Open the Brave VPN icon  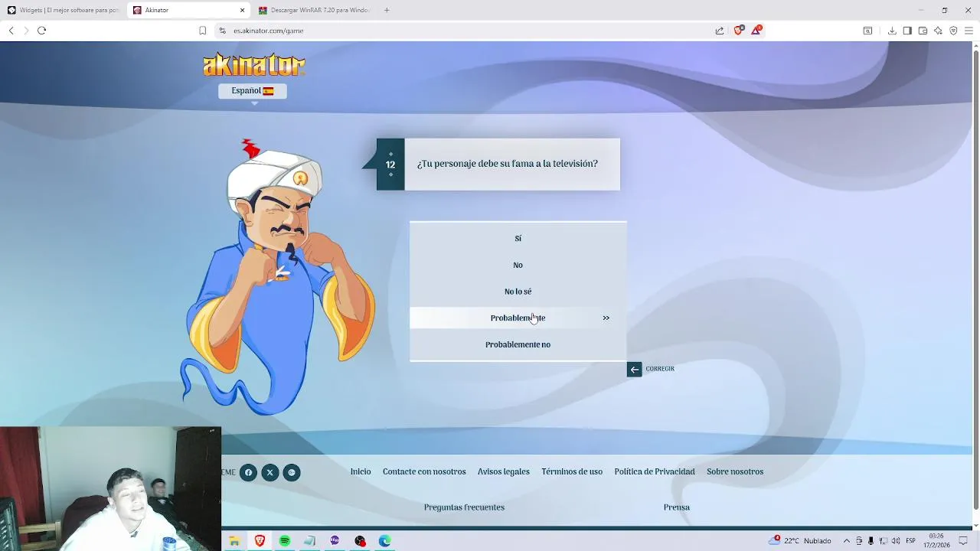(953, 31)
